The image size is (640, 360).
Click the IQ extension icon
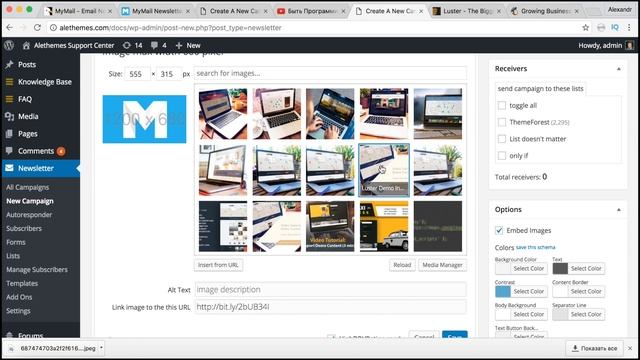(x=615, y=27)
